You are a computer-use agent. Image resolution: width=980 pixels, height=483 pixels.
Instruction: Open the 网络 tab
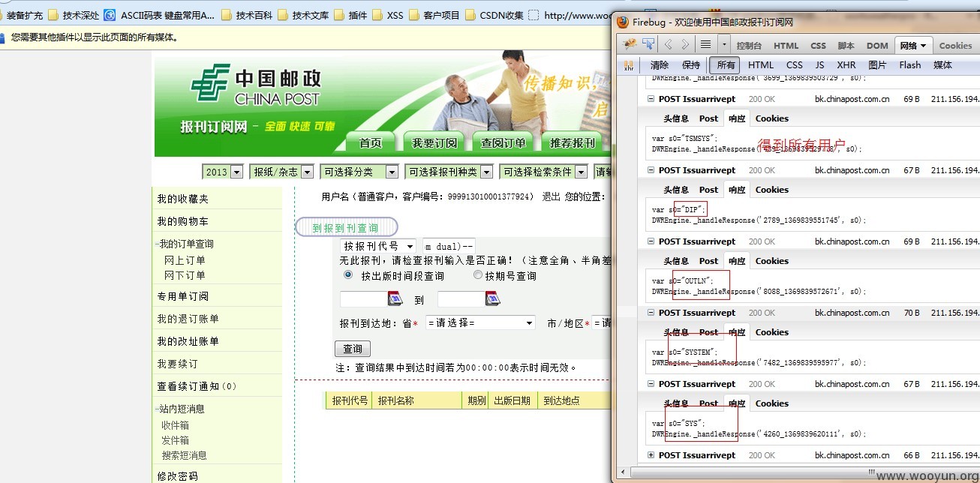pos(914,46)
